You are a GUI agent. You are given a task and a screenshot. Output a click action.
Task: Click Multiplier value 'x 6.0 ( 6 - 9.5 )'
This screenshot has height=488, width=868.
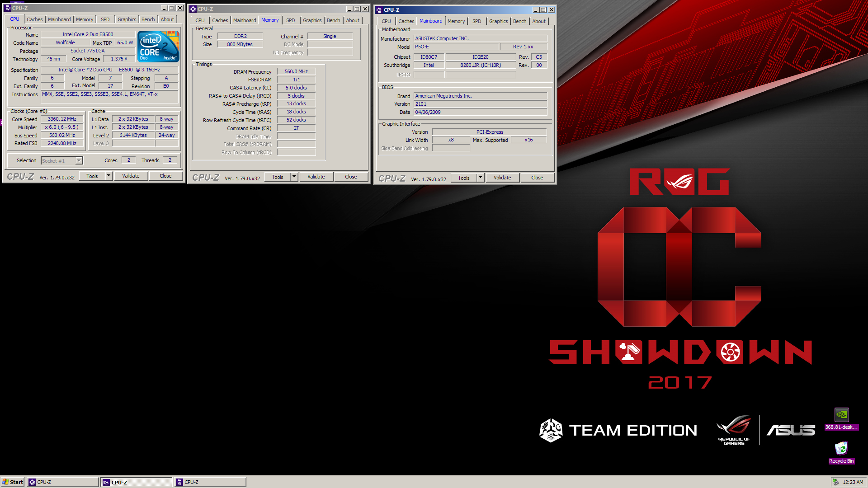tap(62, 127)
